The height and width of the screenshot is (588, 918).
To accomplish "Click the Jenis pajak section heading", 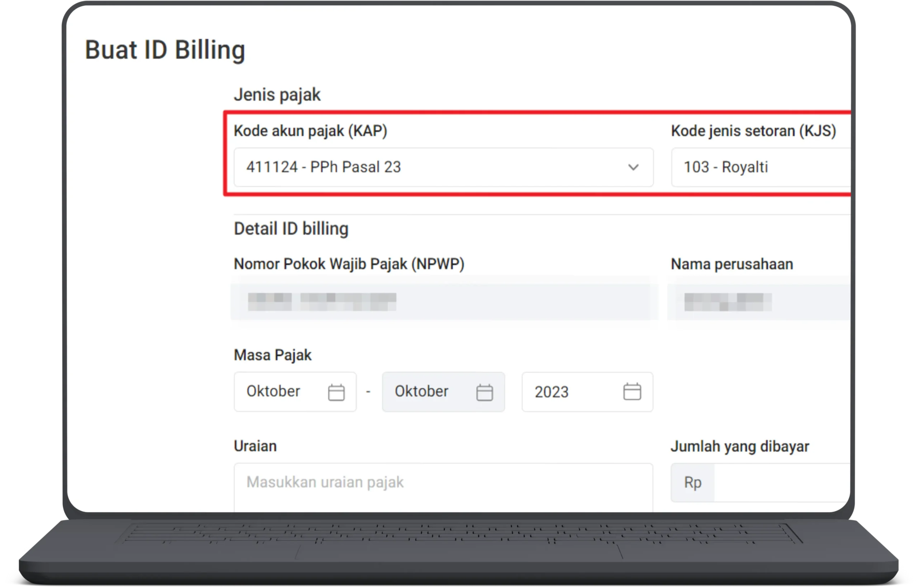I will pos(277,95).
